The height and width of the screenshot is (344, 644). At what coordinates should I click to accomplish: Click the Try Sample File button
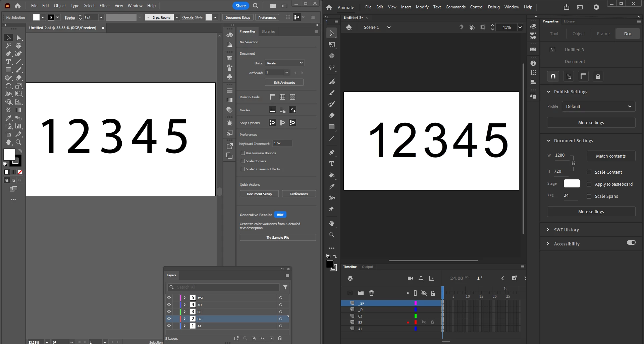278,237
